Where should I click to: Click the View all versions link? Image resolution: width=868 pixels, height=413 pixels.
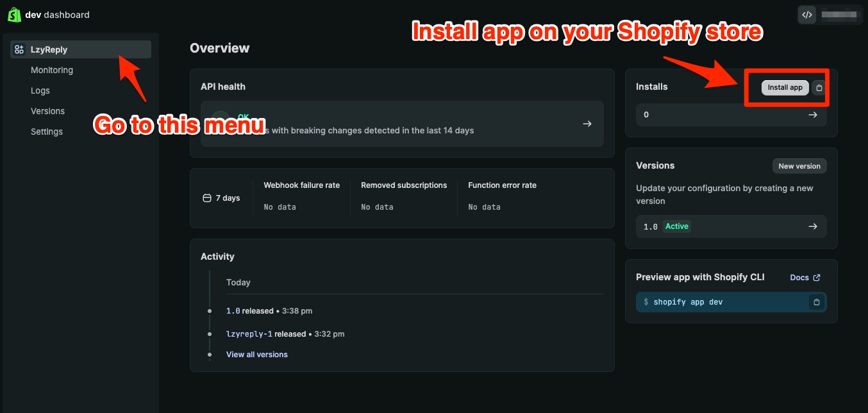click(257, 355)
